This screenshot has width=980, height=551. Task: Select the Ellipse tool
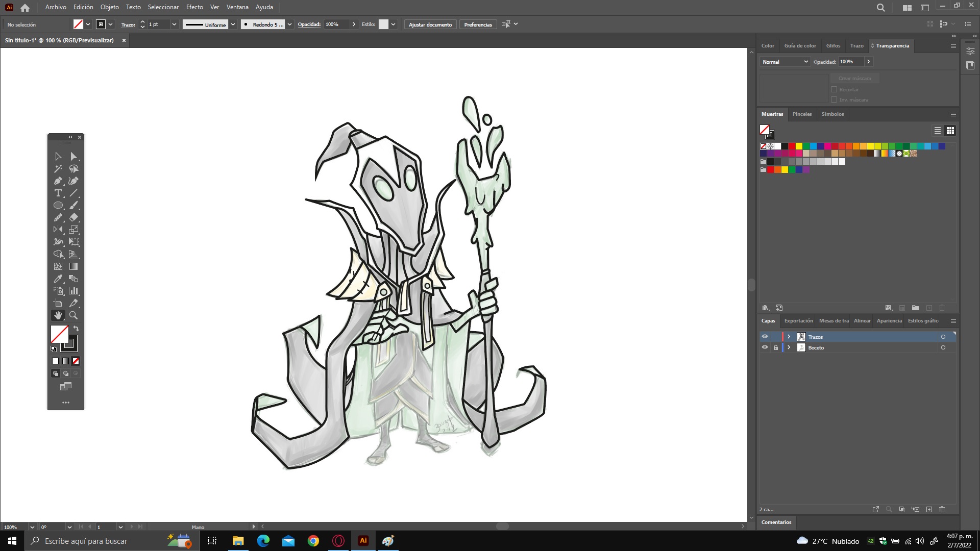point(58,206)
